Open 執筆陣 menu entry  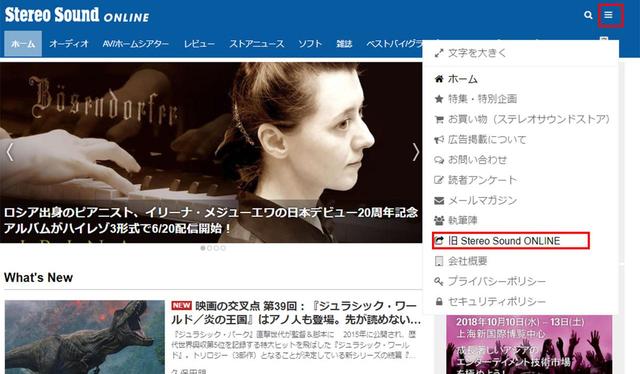(x=462, y=220)
